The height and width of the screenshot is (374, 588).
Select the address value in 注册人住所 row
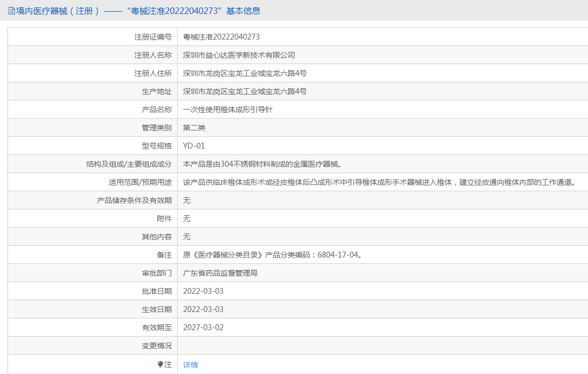click(x=245, y=73)
